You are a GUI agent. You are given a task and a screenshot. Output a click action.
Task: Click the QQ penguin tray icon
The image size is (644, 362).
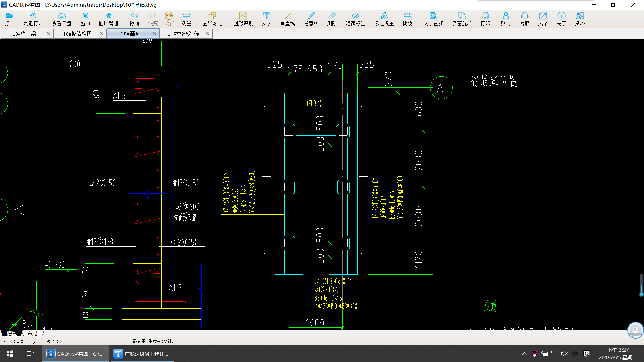click(535, 354)
